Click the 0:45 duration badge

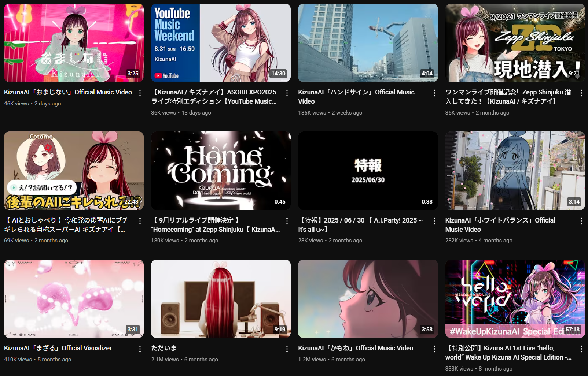coord(280,202)
